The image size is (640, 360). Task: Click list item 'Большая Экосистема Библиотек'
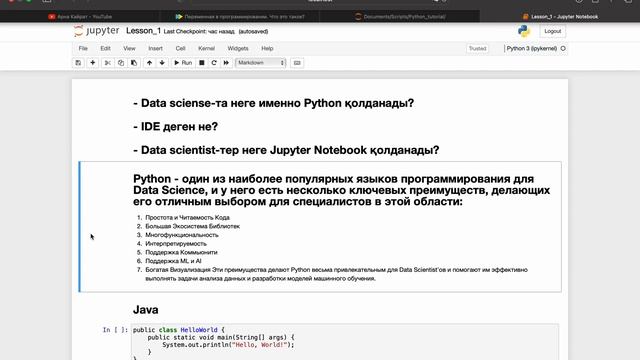tap(193, 226)
